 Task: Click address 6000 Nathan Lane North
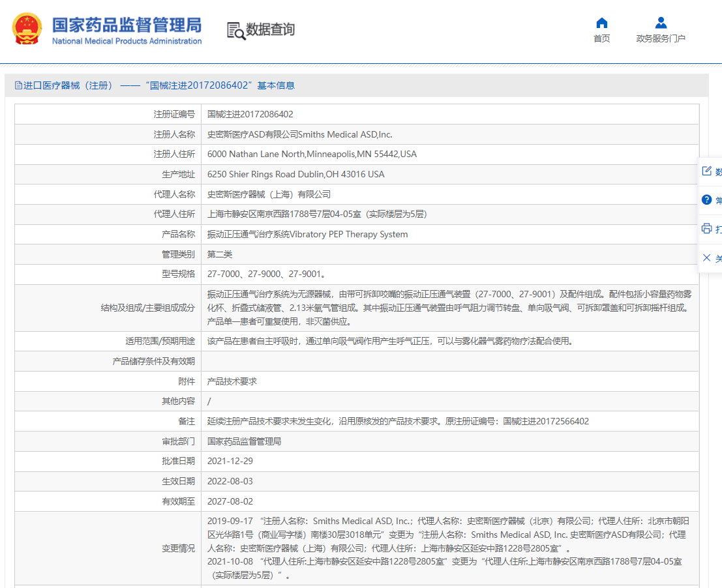(x=312, y=154)
